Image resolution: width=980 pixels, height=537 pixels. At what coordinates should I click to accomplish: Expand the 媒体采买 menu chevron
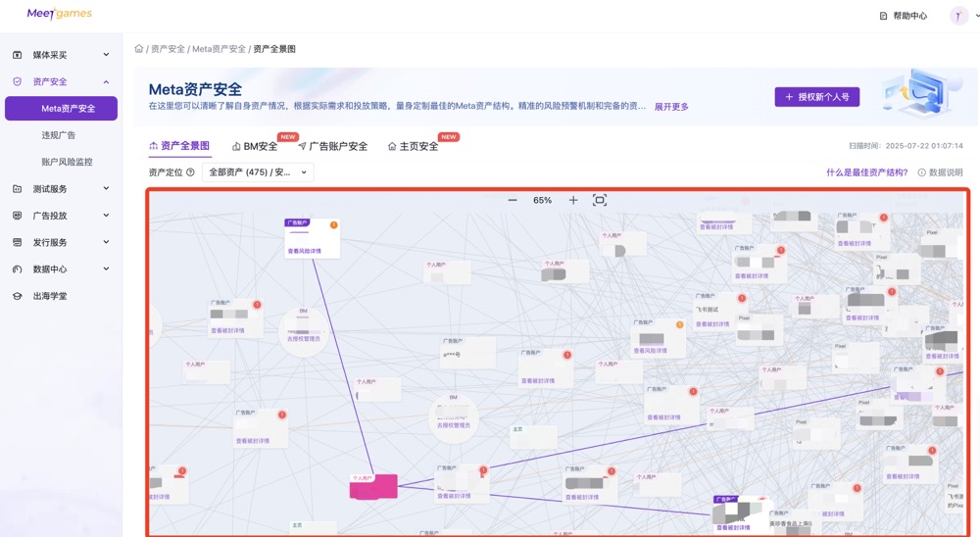click(x=106, y=55)
